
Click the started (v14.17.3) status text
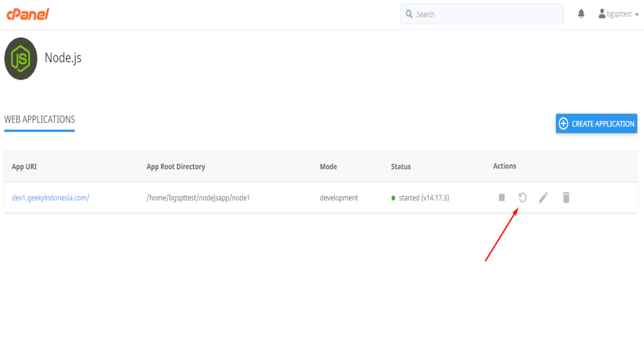[x=424, y=197]
